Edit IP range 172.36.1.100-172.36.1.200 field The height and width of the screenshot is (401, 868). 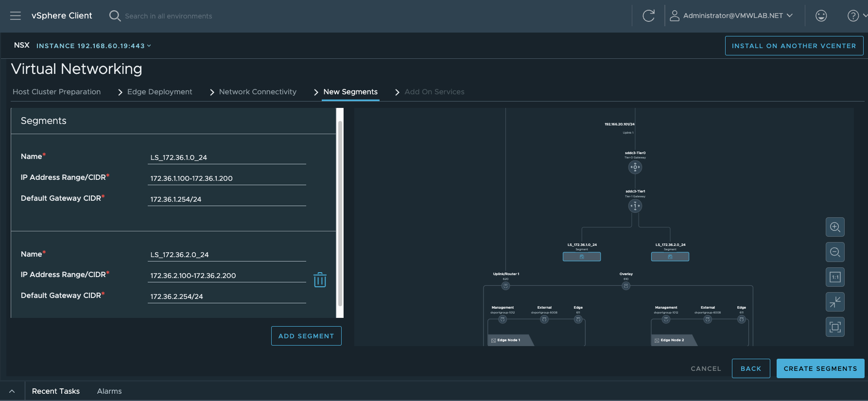[x=227, y=178]
